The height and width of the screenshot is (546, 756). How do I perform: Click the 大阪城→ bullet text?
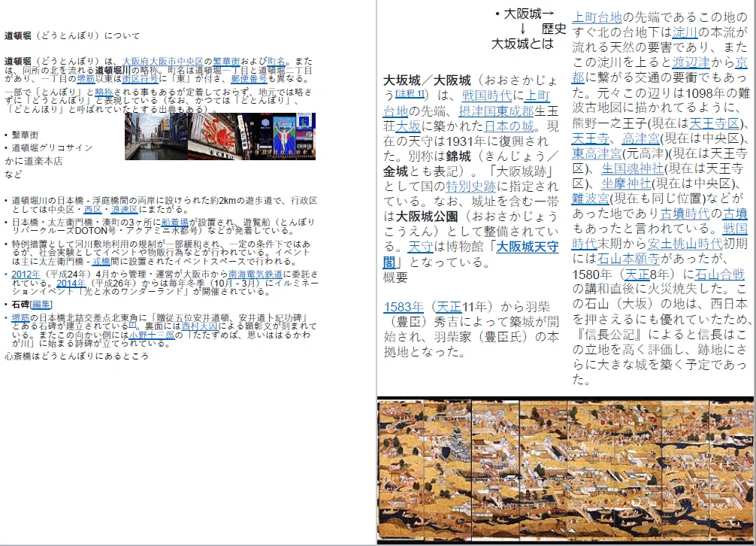(529, 14)
